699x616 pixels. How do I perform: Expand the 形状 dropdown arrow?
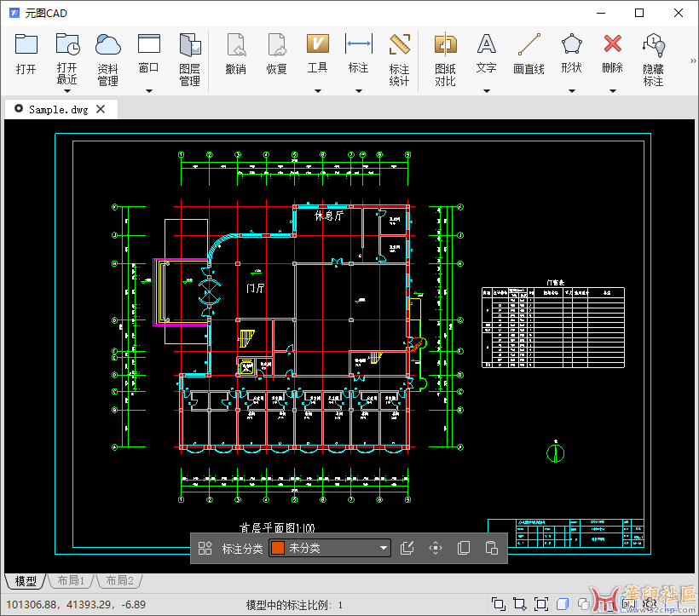click(571, 91)
